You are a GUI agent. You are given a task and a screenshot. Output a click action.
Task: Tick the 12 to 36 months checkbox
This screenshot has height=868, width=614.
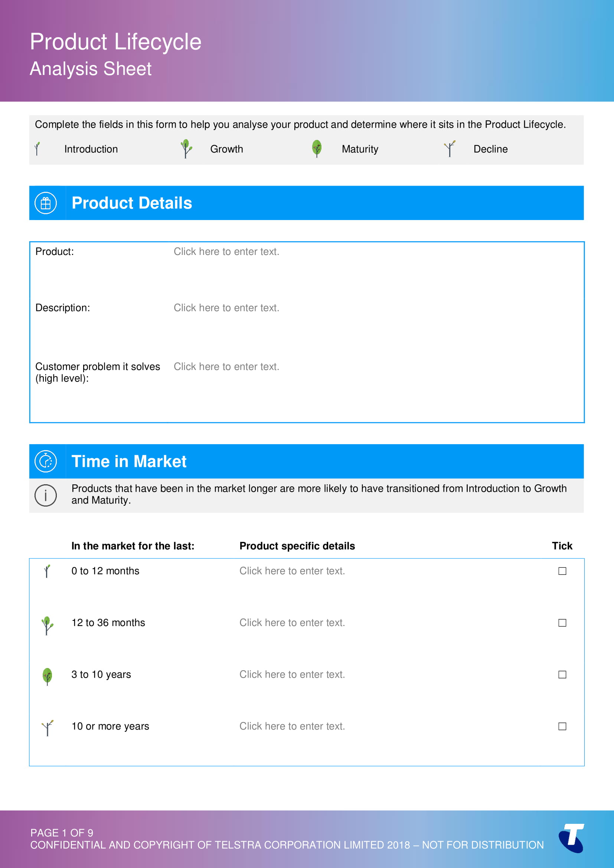(x=562, y=623)
